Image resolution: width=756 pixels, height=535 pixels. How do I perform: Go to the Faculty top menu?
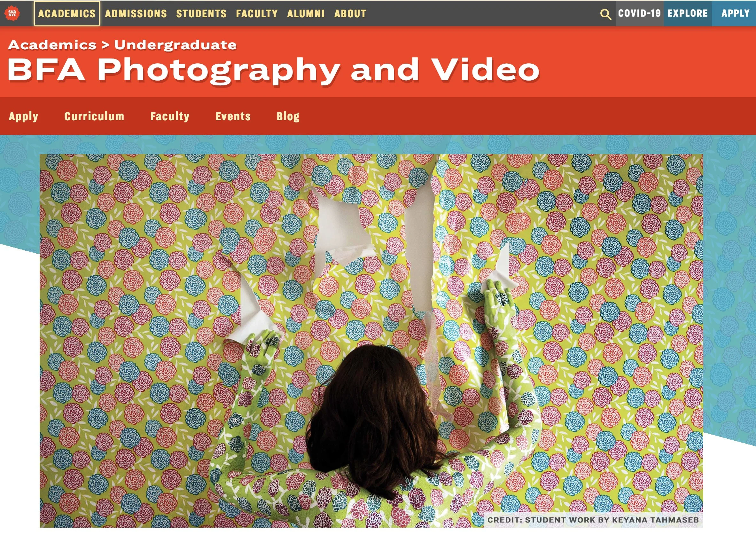(257, 13)
